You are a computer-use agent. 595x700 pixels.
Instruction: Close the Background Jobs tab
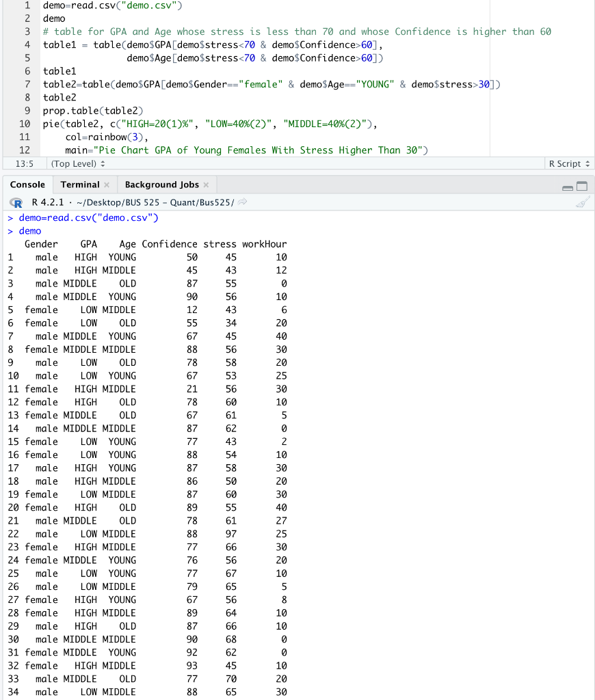click(x=206, y=185)
